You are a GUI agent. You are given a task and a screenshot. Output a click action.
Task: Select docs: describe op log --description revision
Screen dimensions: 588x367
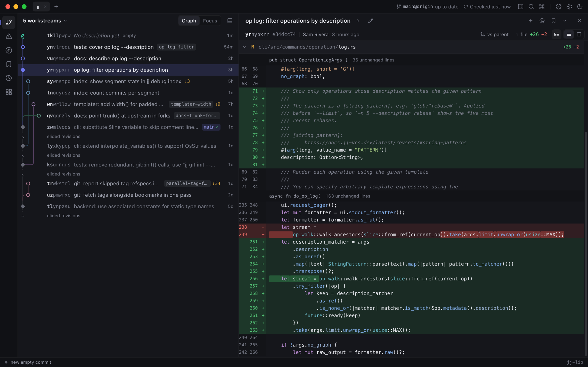coord(128,58)
